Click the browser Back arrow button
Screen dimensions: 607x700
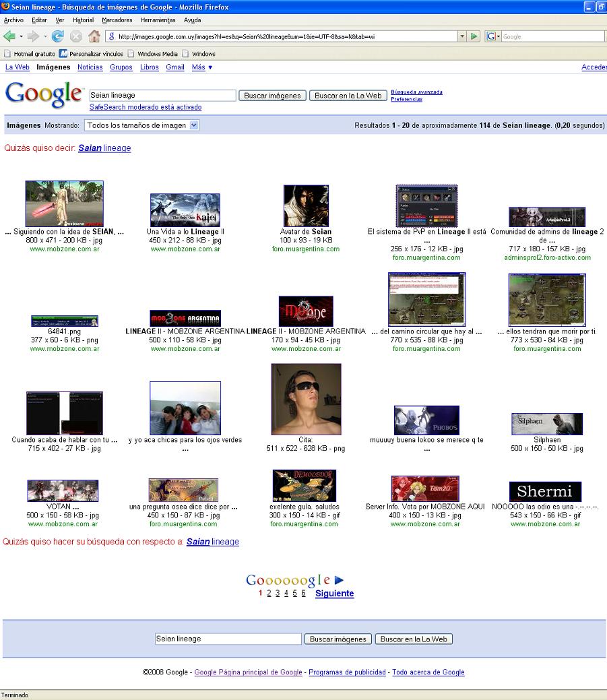(9, 36)
